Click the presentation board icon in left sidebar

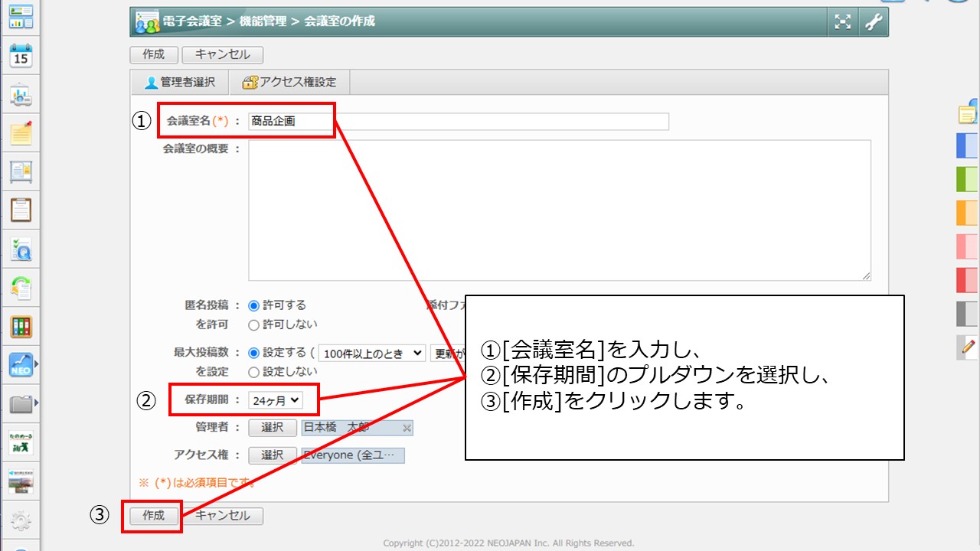point(21,95)
